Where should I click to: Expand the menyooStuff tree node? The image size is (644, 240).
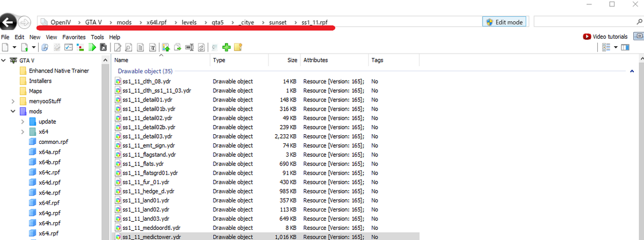point(13,101)
